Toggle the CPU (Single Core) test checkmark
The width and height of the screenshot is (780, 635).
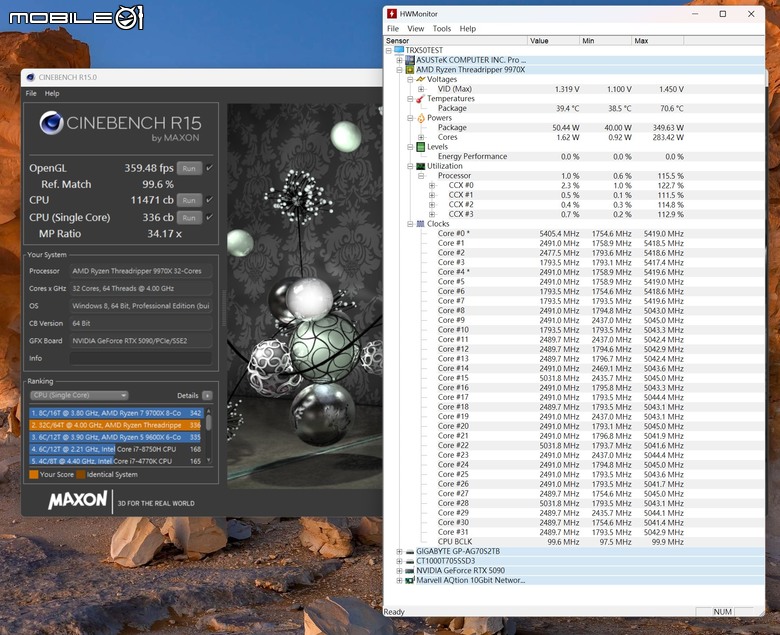click(x=209, y=217)
